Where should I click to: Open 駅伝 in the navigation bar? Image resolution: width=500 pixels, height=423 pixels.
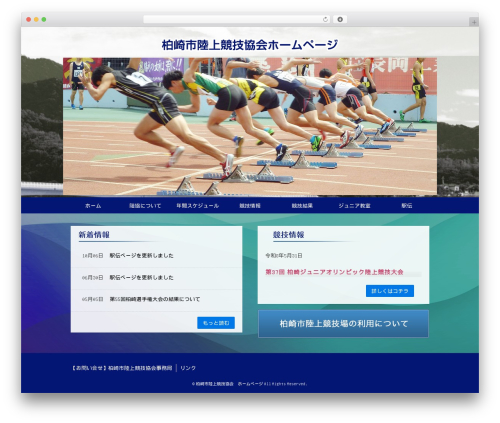pos(407,206)
